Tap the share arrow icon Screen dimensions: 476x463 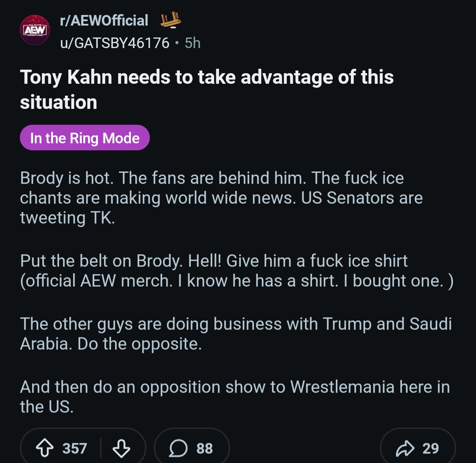[405, 448]
